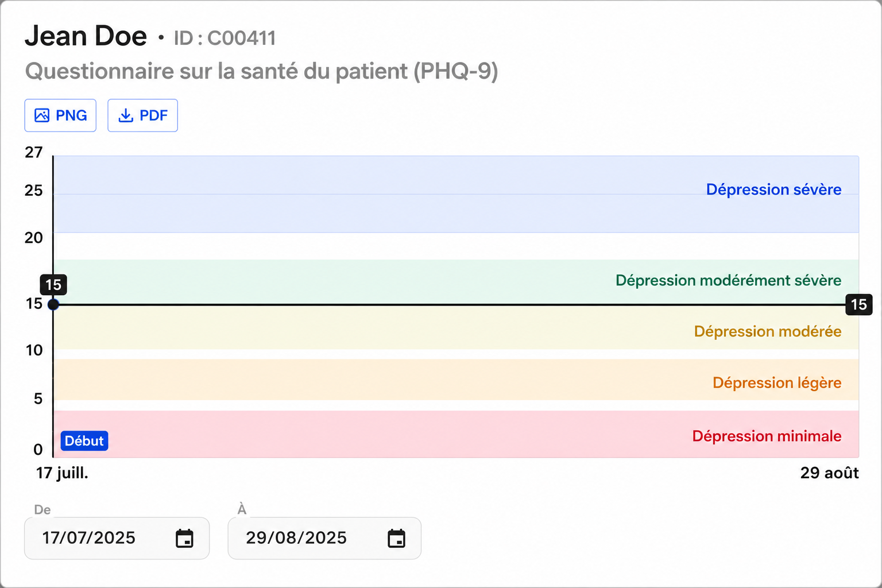Click the 29 août axis label

[830, 473]
